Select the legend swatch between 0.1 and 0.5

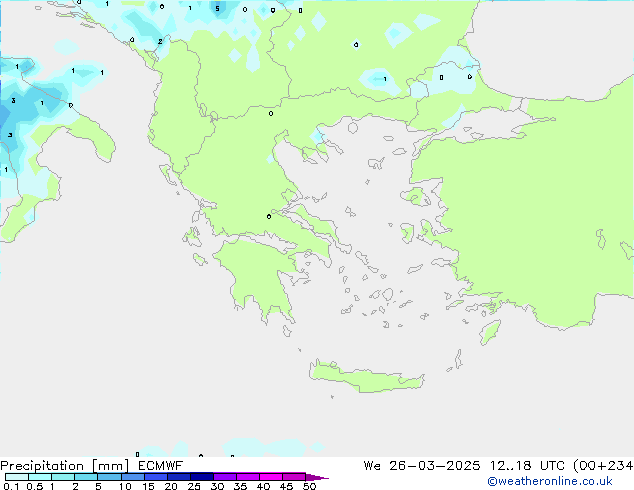tap(17, 477)
